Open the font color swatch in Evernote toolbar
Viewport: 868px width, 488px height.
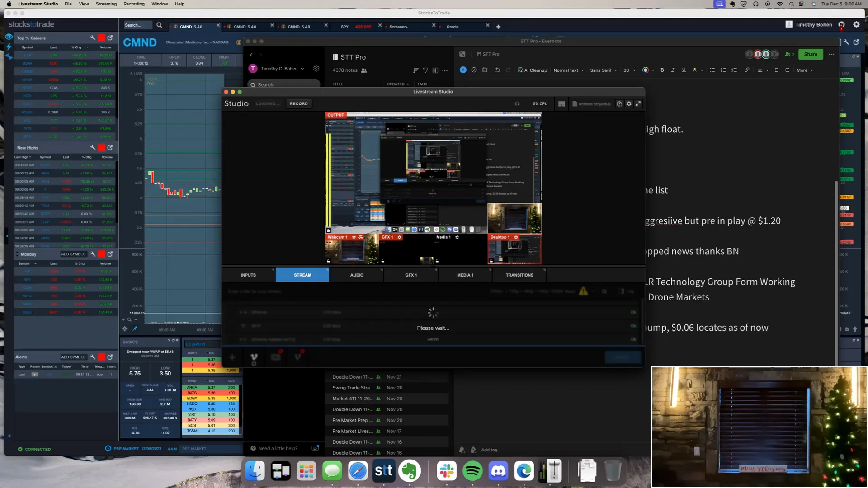[x=646, y=70]
